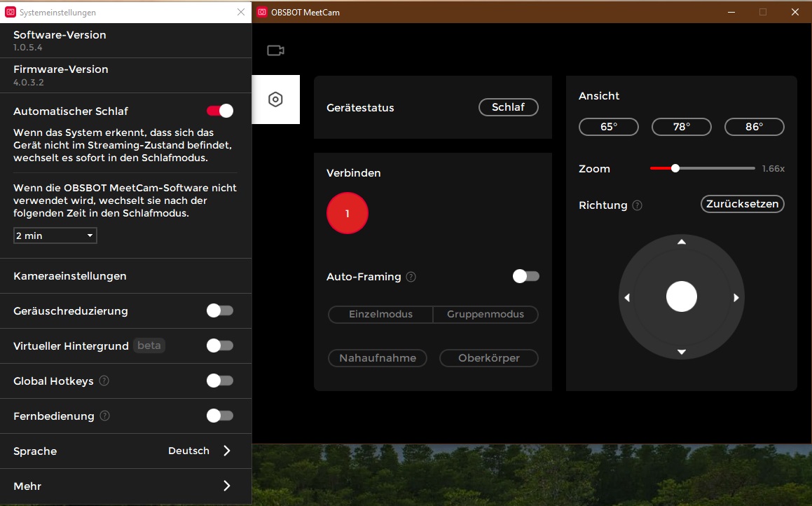This screenshot has height=506, width=812.
Task: Set view angle to 65°
Action: [609, 127]
